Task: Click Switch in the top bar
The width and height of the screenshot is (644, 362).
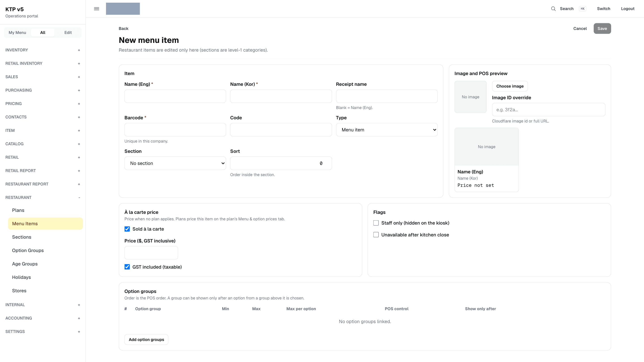Action: click(604, 9)
